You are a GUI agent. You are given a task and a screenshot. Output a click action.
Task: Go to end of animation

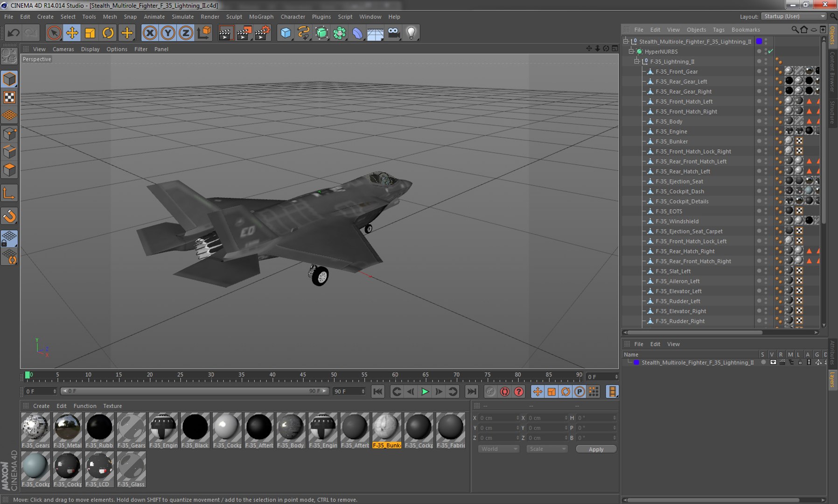point(472,392)
